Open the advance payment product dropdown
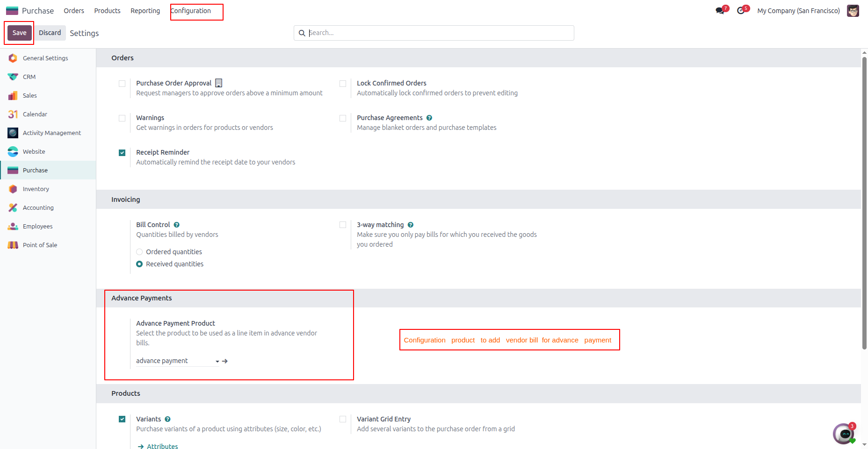 178,361
